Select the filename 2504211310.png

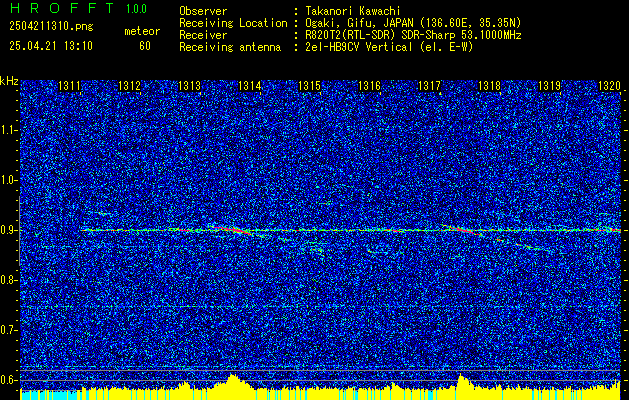[51, 26]
